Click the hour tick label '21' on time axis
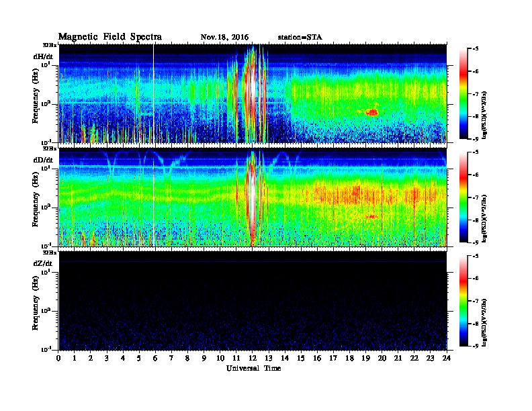Viewport: 532px width, 411px height. 398,358
